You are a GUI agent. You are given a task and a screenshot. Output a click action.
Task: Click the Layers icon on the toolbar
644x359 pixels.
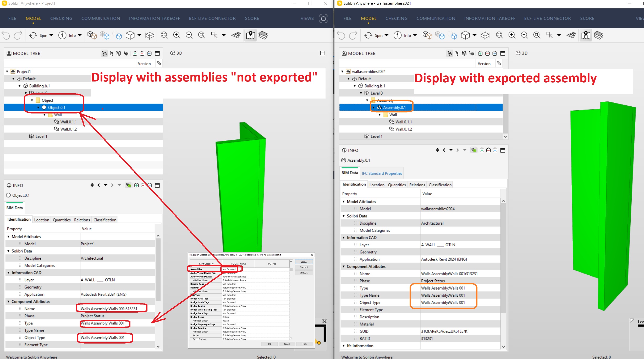pos(264,35)
